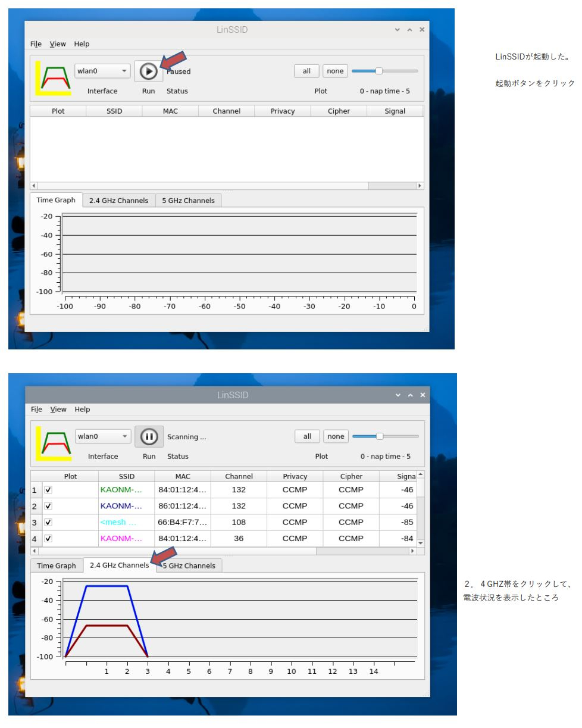Select the Time Graph tab

[56, 200]
